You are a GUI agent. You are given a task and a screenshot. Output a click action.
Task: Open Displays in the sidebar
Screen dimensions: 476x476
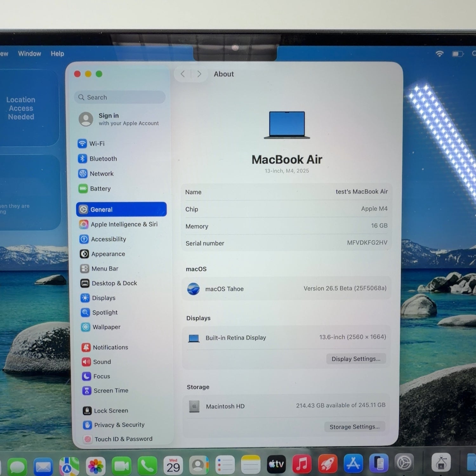click(x=124, y=298)
